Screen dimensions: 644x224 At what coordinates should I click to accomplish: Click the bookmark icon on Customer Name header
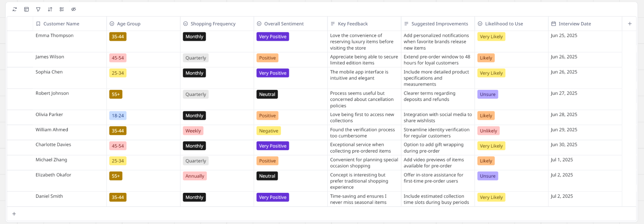(38, 23)
